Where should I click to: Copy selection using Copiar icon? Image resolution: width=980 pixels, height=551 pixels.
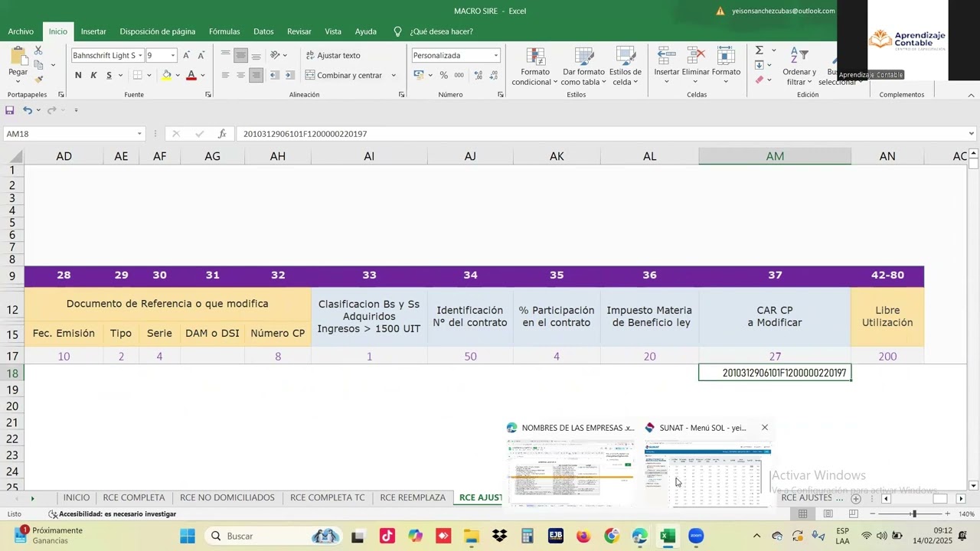click(38, 65)
